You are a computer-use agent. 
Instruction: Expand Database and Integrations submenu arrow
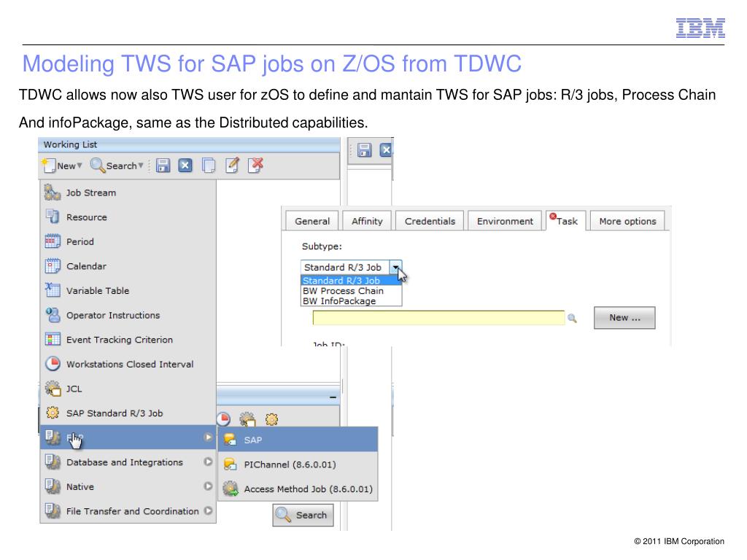pyautogui.click(x=208, y=462)
